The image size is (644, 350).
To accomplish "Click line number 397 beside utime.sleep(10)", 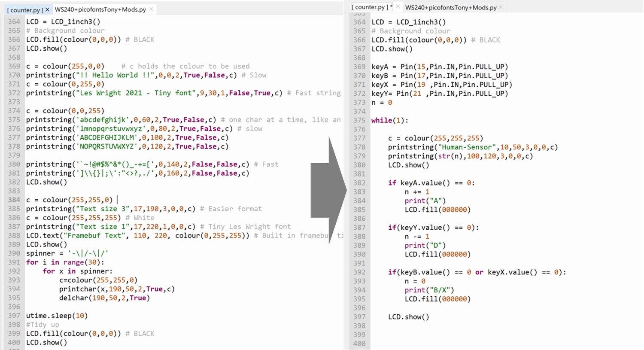I will pos(14,316).
